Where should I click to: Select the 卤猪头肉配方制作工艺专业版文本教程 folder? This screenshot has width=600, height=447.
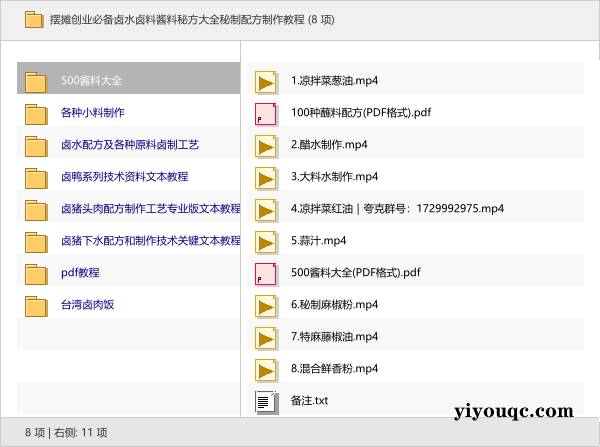click(x=150, y=209)
